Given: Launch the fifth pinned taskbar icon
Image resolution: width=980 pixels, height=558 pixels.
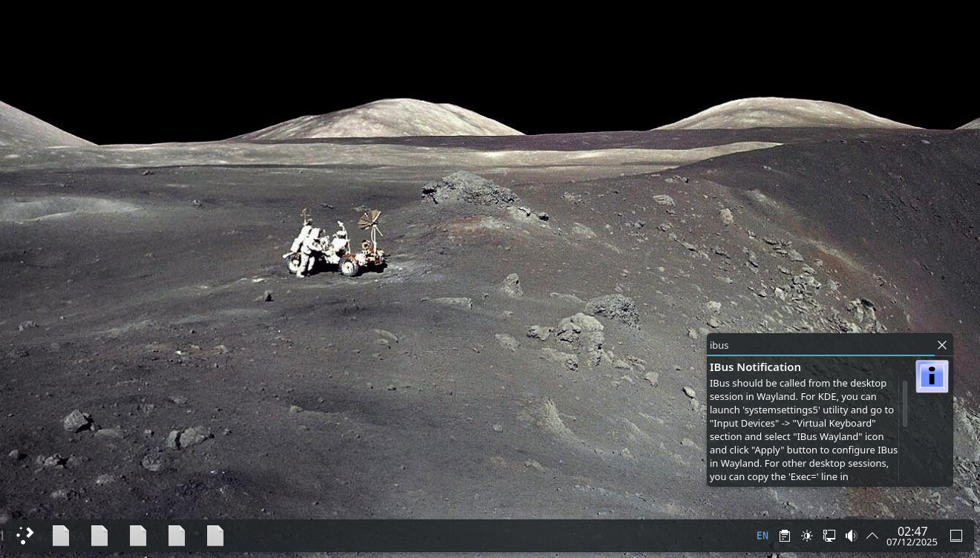Looking at the screenshot, I should pos(215,535).
